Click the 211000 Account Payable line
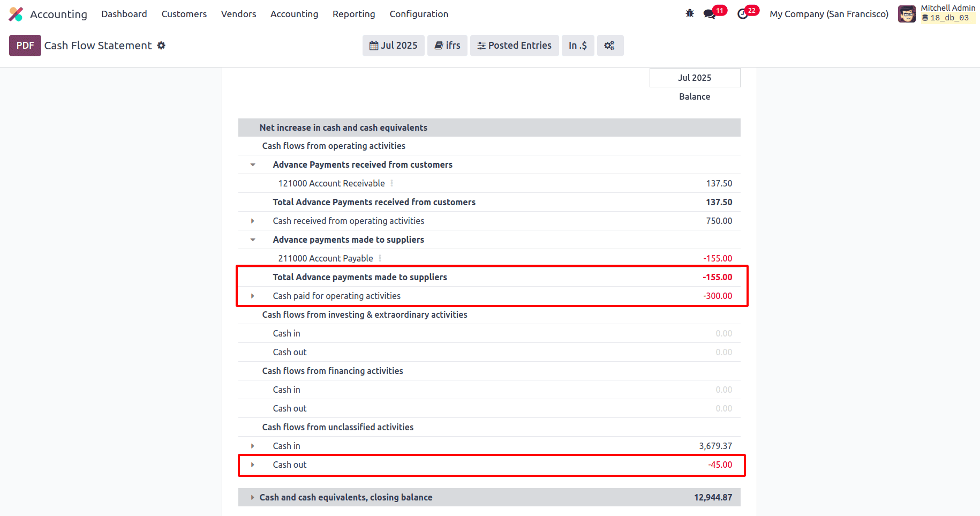Viewport: 980px width, 516px height. [326, 258]
